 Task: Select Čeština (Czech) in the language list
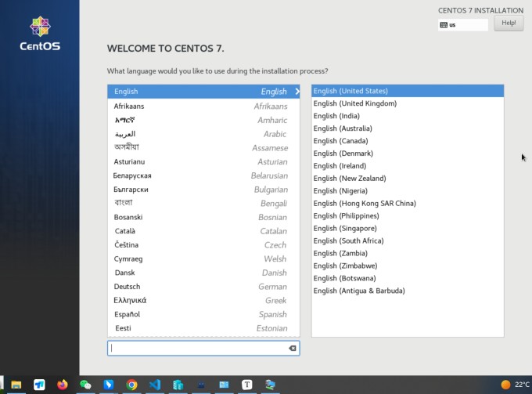click(203, 245)
